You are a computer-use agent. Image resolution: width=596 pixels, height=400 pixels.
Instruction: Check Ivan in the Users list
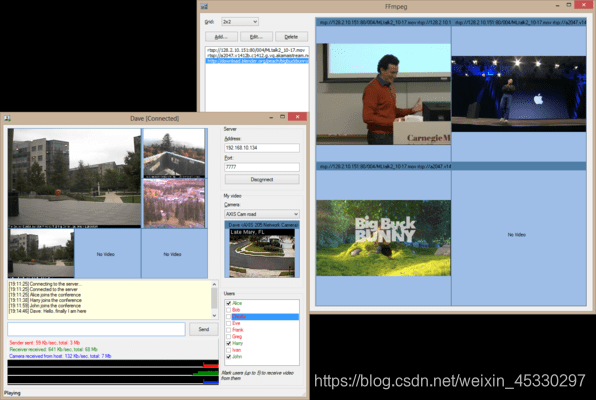point(228,350)
